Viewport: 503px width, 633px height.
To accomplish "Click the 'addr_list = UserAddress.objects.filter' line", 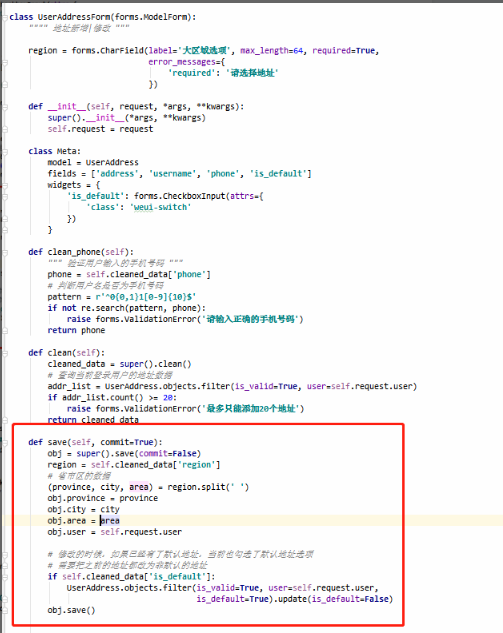I will pyautogui.click(x=232, y=386).
